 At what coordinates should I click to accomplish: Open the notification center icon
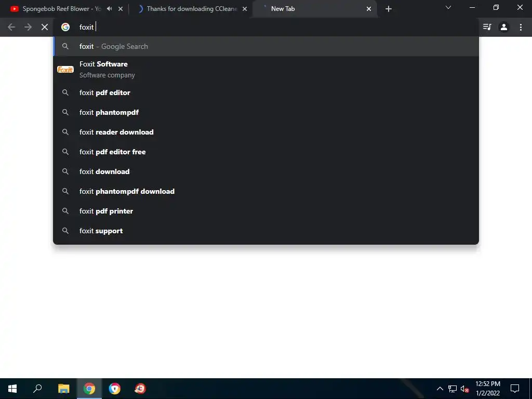pyautogui.click(x=515, y=389)
